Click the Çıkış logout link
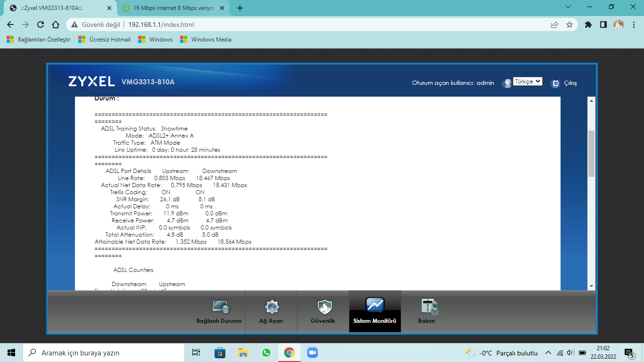The width and height of the screenshot is (644, 362). coord(570,83)
